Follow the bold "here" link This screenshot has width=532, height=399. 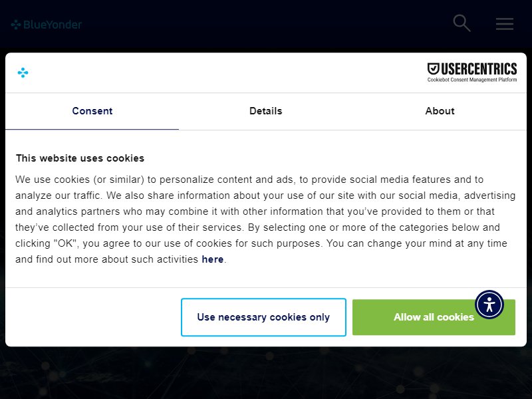(x=212, y=259)
